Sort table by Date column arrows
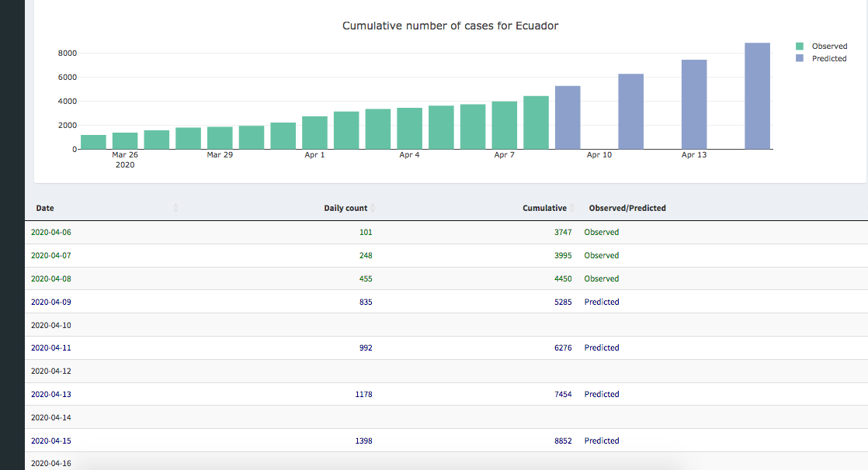Viewport: 868px width, 470px height. point(175,208)
